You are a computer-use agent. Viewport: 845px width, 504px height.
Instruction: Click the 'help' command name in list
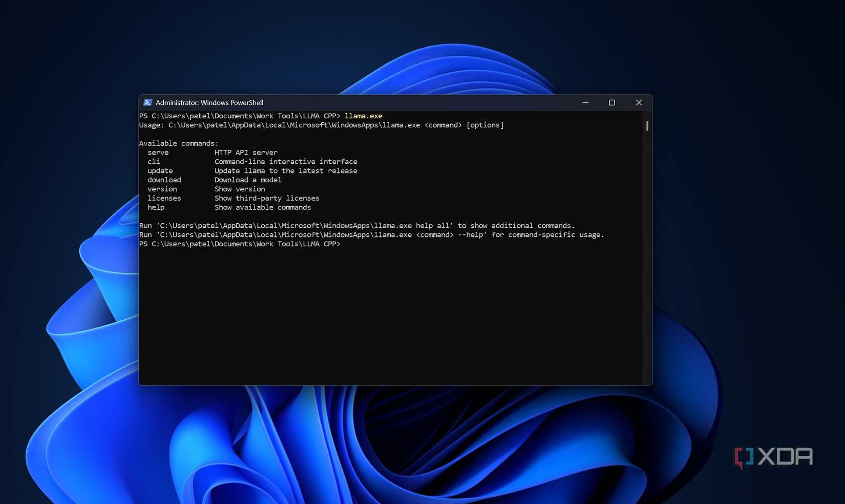156,208
